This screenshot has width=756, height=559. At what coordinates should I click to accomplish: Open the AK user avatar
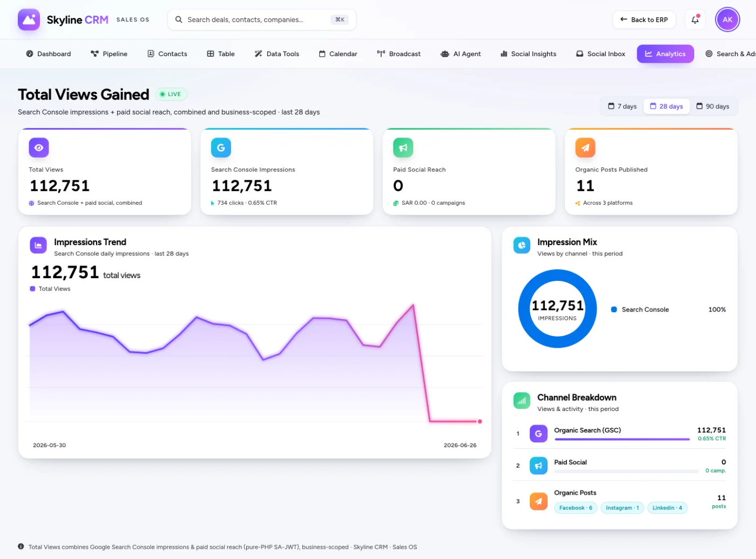727,19
